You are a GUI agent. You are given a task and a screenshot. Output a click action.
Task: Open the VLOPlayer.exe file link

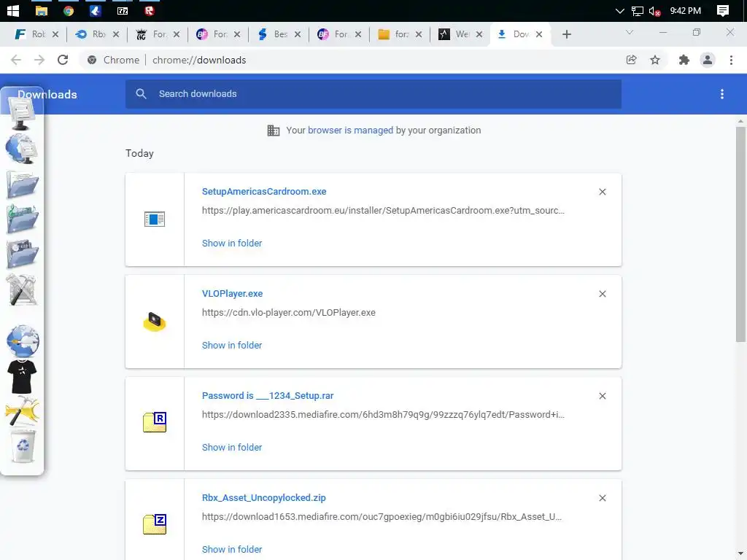[233, 294]
